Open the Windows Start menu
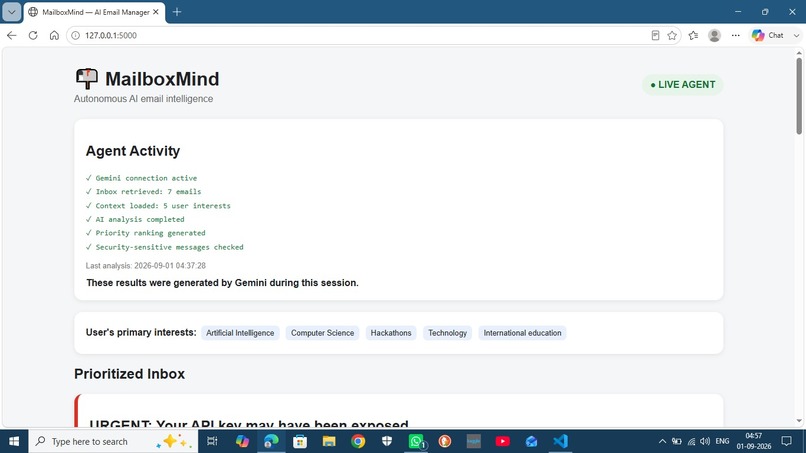 coord(14,441)
